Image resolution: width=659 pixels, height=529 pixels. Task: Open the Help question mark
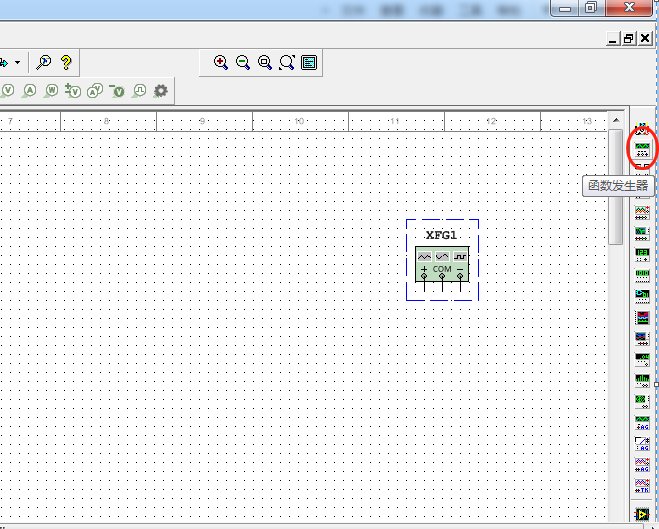click(66, 62)
